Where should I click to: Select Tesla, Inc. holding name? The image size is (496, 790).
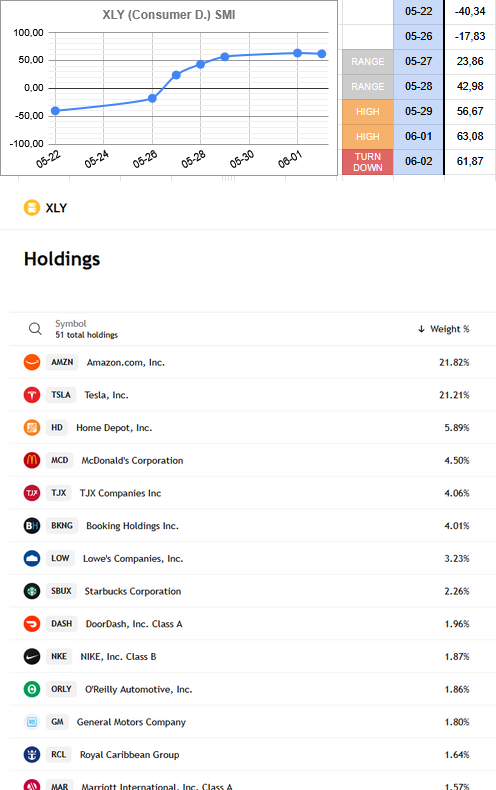[x=106, y=395]
